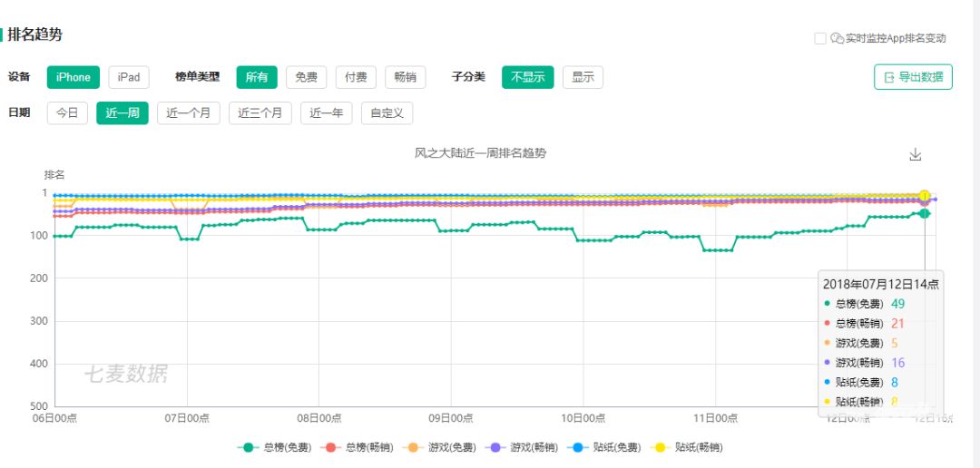This screenshot has height=468, width=980.
Task: Filter chart type to 免费
Action: [x=307, y=77]
